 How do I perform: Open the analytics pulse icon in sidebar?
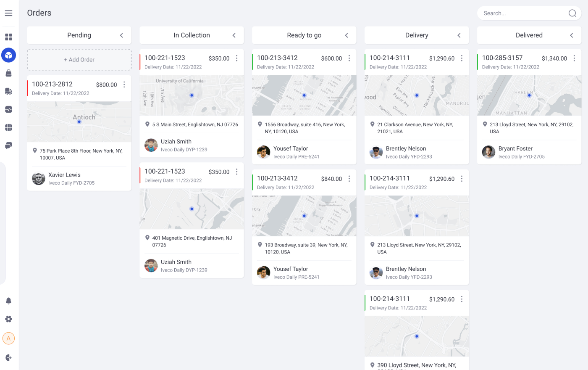pos(8,109)
